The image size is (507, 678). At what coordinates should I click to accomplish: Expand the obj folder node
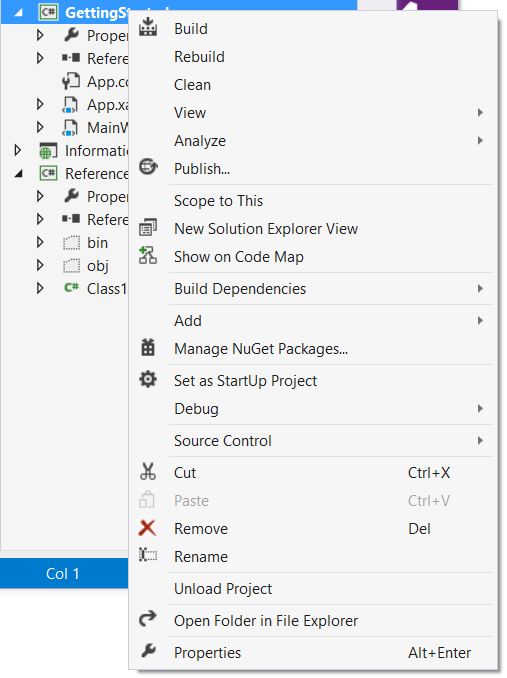40,265
